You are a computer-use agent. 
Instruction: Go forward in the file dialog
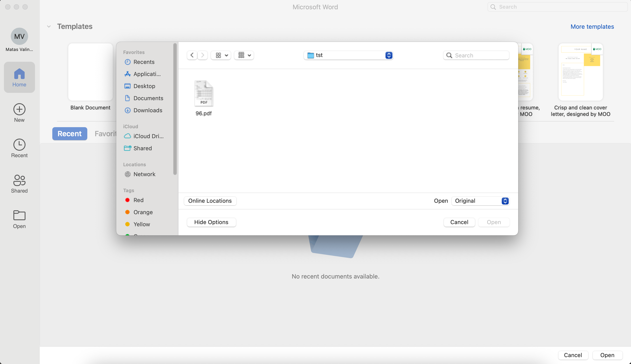tap(202, 55)
